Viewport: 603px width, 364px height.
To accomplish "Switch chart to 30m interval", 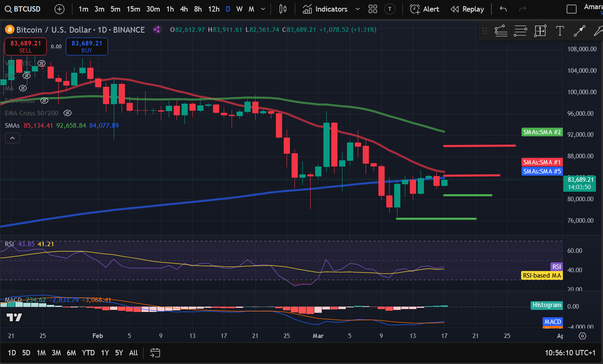I will [153, 9].
